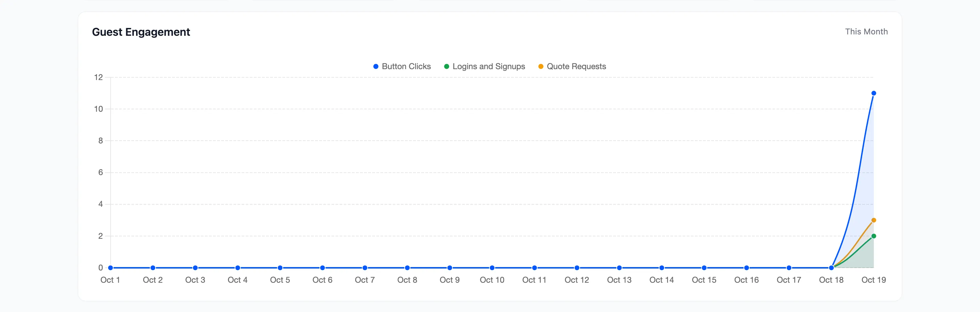Click the data point above Oct 12
980x312 pixels.
point(577,268)
